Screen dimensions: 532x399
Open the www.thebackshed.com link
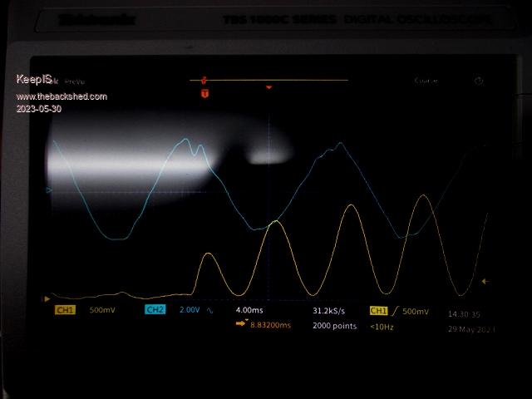62,96
